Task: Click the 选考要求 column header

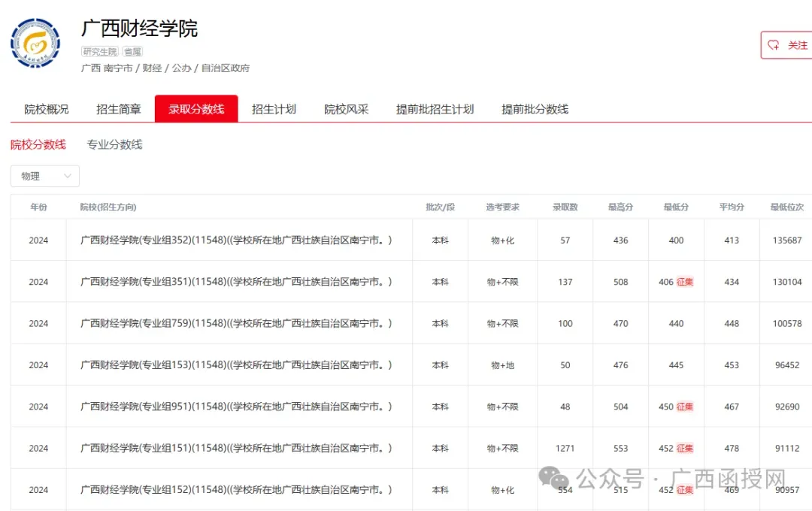Action: 503,207
